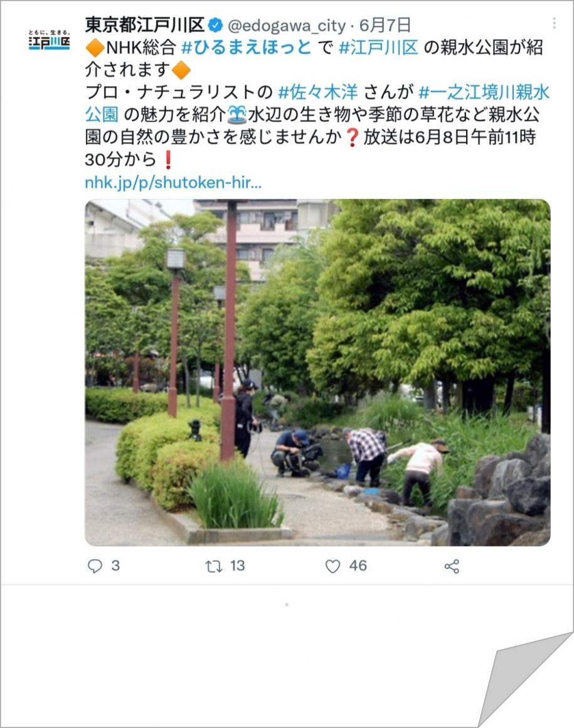Click the @edogawa_city handle
This screenshot has width=574, height=728.
(287, 26)
